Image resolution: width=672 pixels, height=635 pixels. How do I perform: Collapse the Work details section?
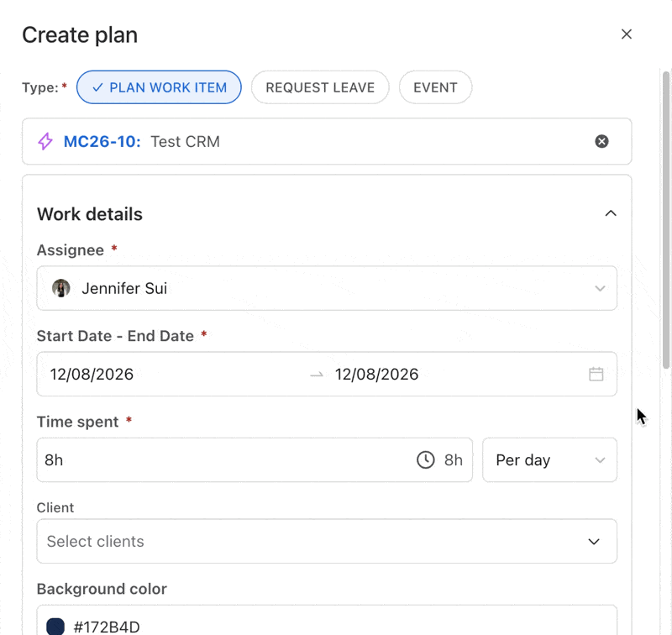(611, 213)
